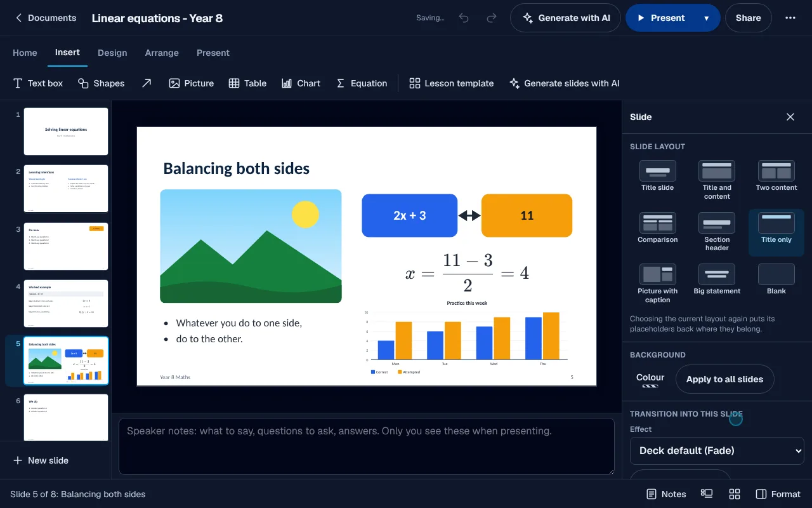Click the redo arrow icon

492,18
